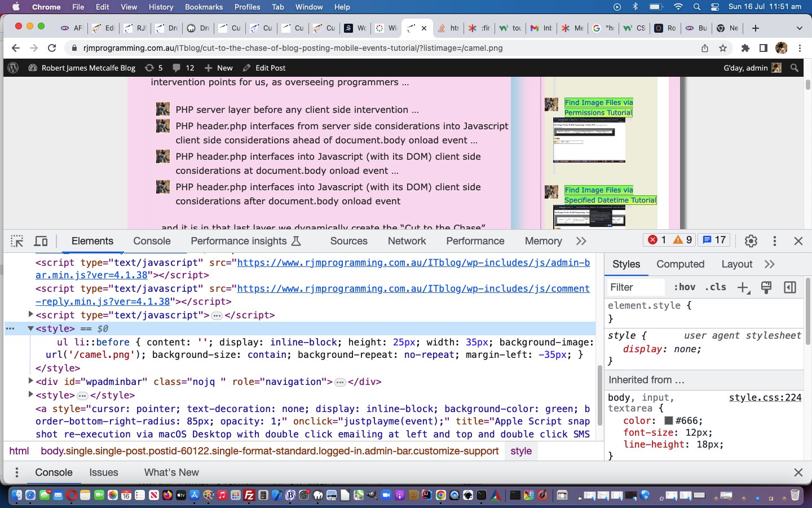Open the style.css:224 source link
Viewport: 812px width, 508px height.
coord(765,397)
